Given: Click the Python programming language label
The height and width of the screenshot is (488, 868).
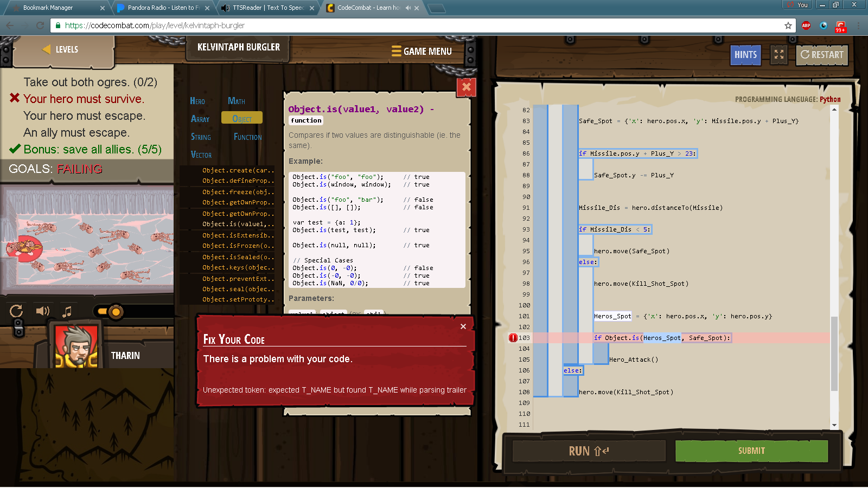Looking at the screenshot, I should (830, 99).
